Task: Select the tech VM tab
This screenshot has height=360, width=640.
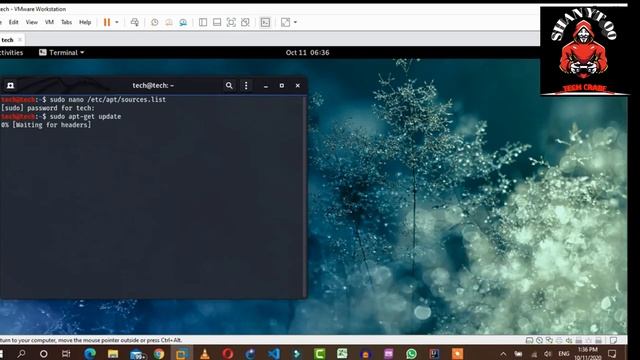Action: [7, 40]
